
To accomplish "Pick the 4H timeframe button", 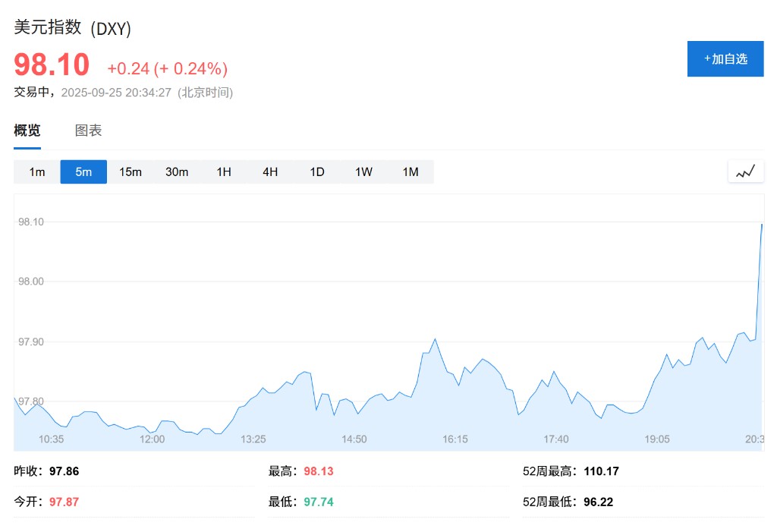I will pos(270,172).
